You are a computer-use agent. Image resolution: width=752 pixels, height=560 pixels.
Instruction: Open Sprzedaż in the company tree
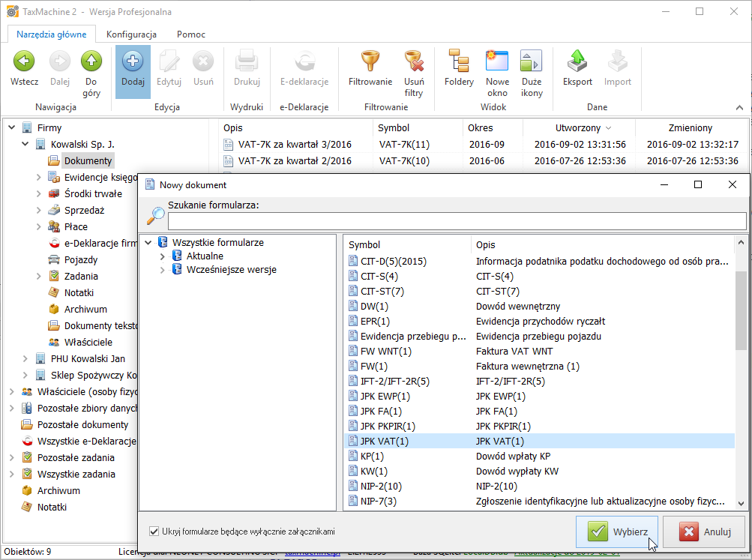(x=84, y=210)
